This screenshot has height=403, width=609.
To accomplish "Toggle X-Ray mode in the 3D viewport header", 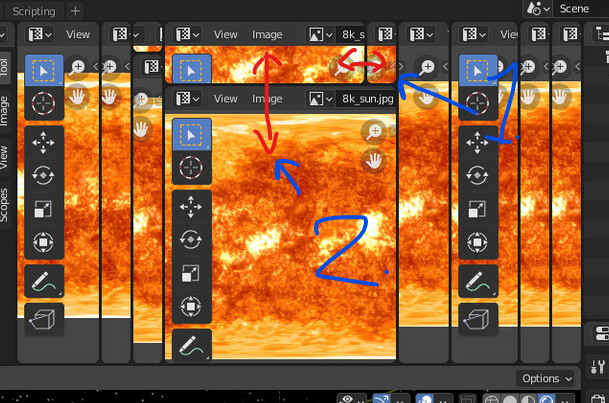I will [468, 399].
